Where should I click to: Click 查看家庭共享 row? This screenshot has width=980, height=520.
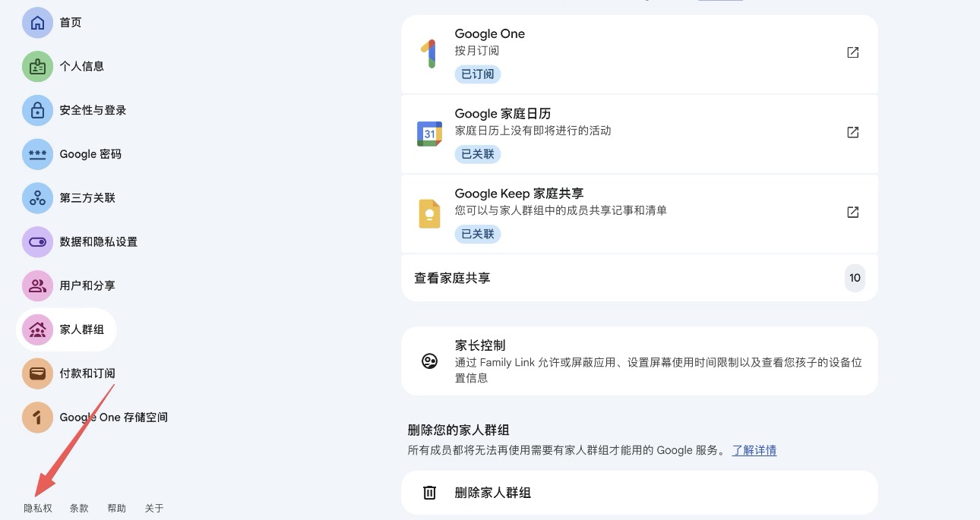[x=640, y=278]
